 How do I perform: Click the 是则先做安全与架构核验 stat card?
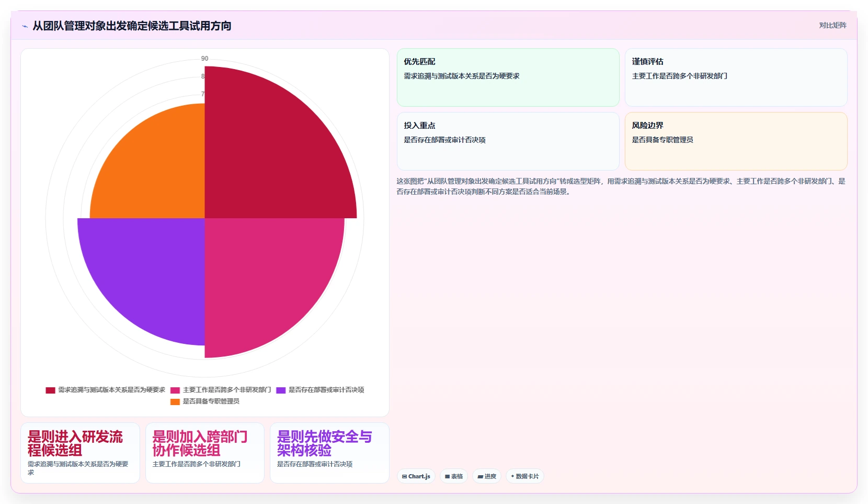click(329, 453)
